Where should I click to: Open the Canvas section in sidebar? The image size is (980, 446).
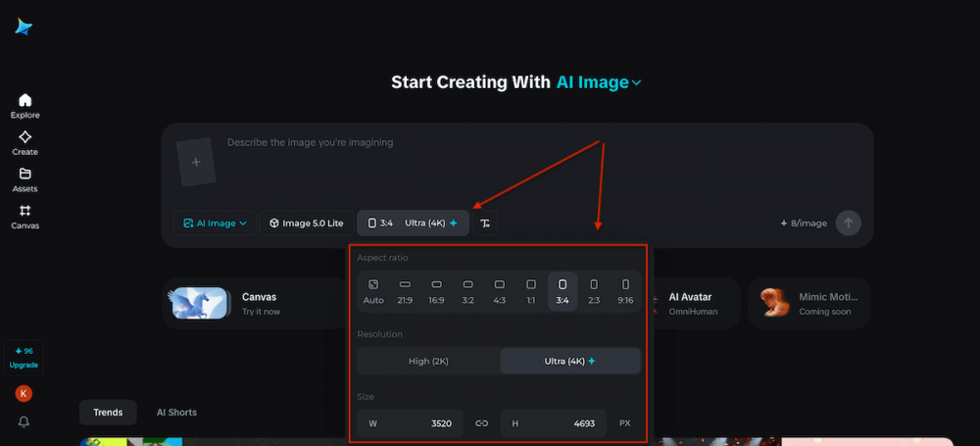pos(25,217)
